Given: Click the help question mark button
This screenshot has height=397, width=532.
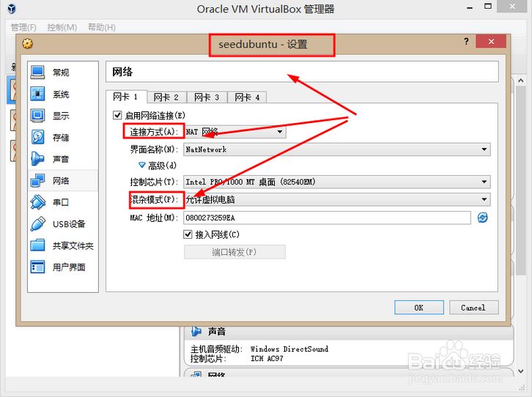Looking at the screenshot, I should pyautogui.click(x=466, y=41).
